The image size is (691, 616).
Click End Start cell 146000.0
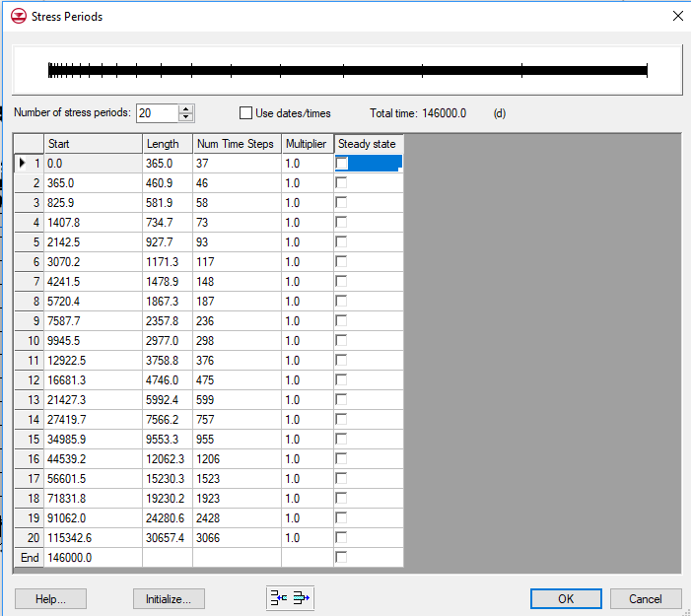click(x=93, y=557)
